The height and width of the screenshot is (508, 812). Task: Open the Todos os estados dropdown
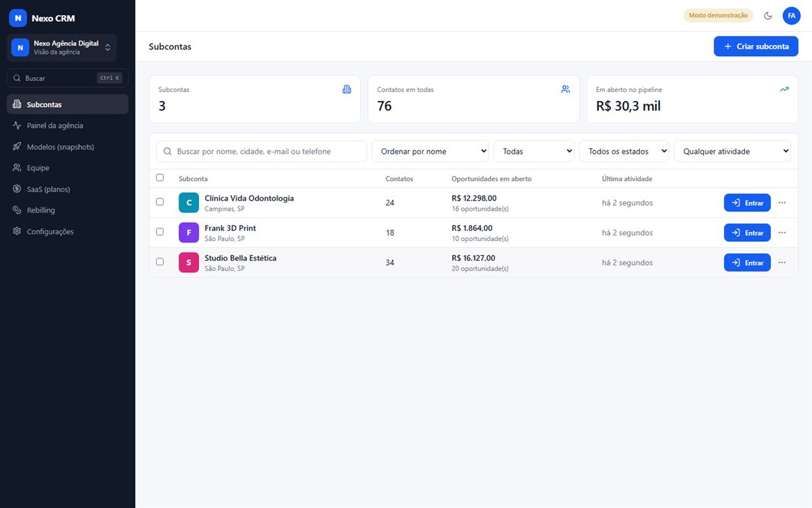pos(625,151)
